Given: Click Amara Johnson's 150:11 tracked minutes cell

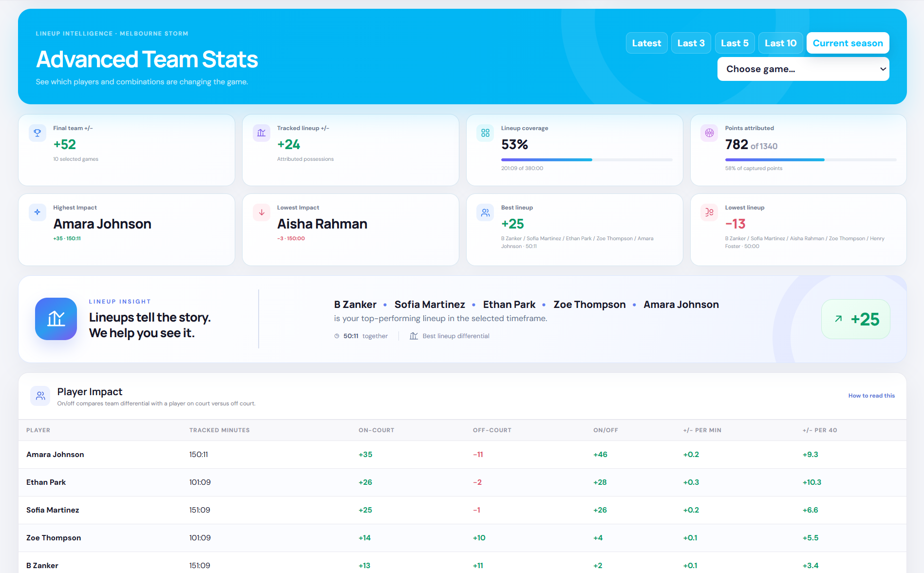Looking at the screenshot, I should tap(199, 455).
